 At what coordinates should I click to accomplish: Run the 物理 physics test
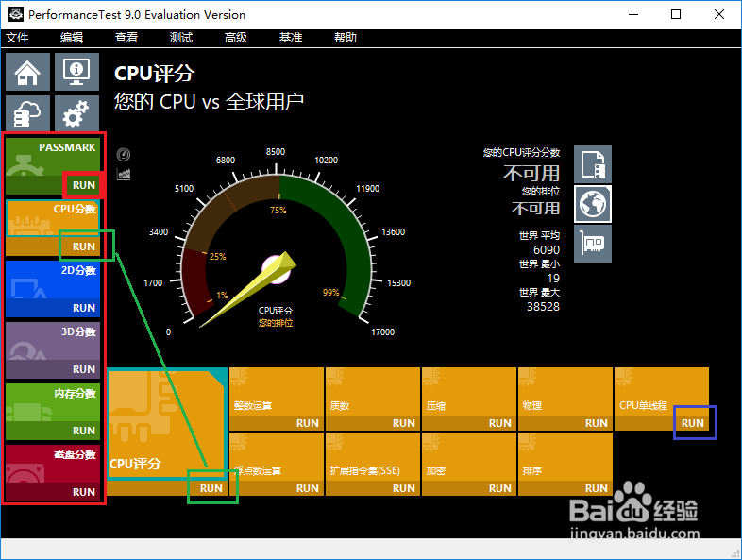click(597, 423)
